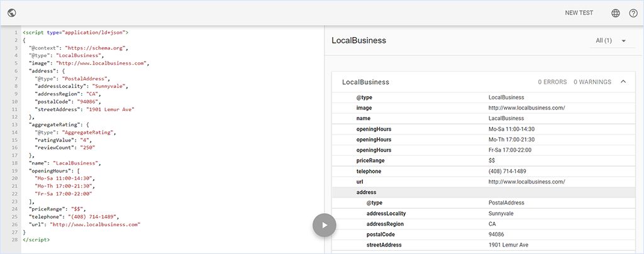The height and width of the screenshot is (254, 644).
Task: Click "ratingValue": "4" code line
Action: pos(64,140)
